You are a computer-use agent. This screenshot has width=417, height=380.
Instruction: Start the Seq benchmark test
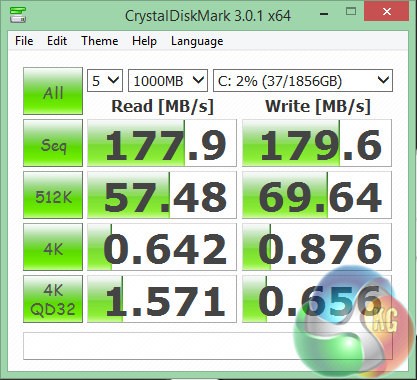(53, 143)
